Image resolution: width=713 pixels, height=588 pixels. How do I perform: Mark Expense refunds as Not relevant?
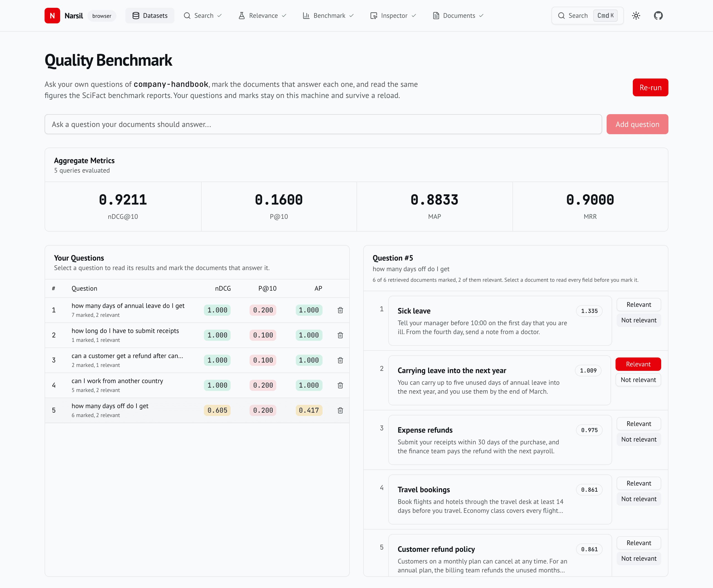638,439
